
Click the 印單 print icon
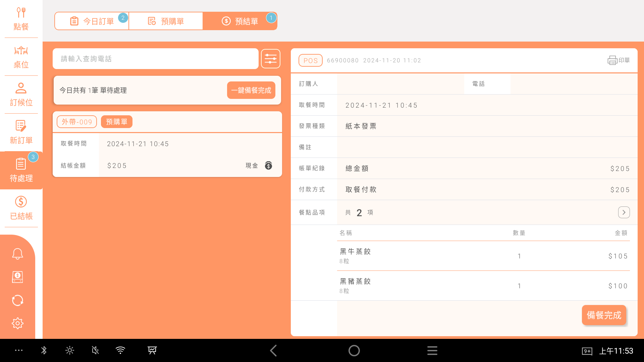[618, 60]
